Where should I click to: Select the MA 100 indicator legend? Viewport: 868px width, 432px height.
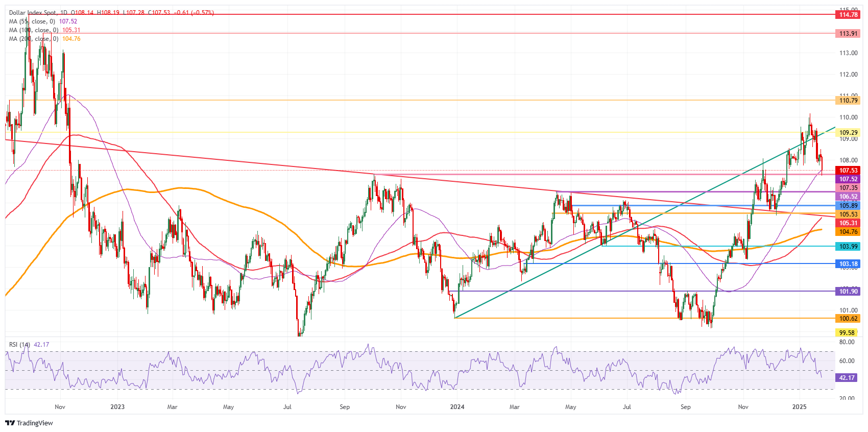tap(33, 30)
